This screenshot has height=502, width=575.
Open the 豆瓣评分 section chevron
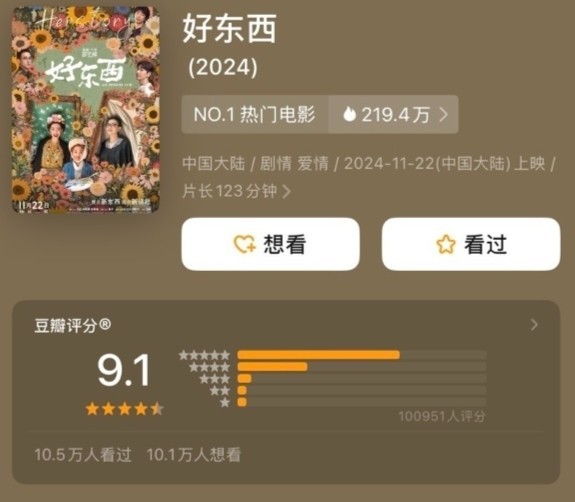point(534,325)
